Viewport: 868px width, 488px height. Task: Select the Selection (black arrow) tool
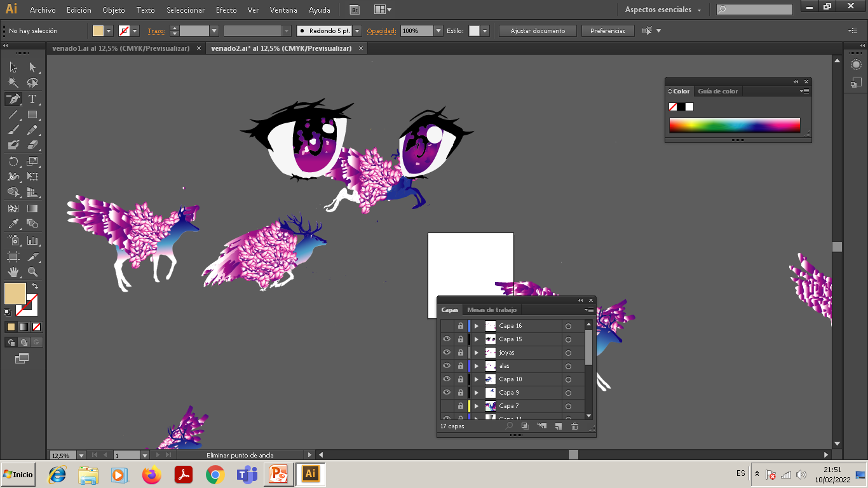pyautogui.click(x=13, y=67)
